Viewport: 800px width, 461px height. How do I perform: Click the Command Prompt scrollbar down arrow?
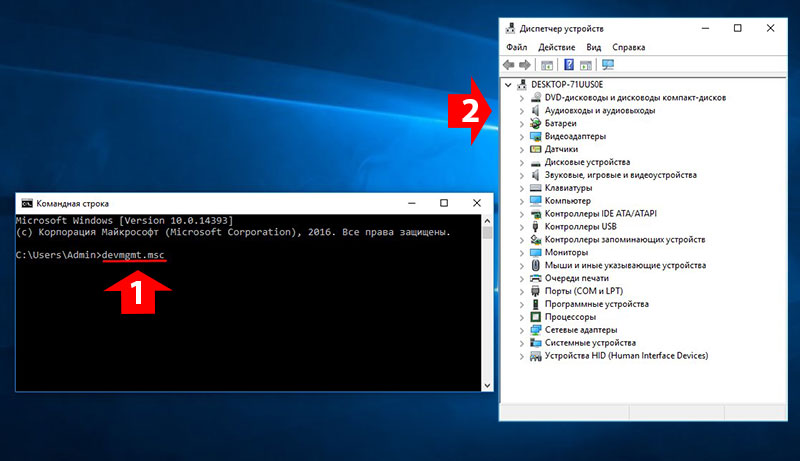pyautogui.click(x=487, y=385)
